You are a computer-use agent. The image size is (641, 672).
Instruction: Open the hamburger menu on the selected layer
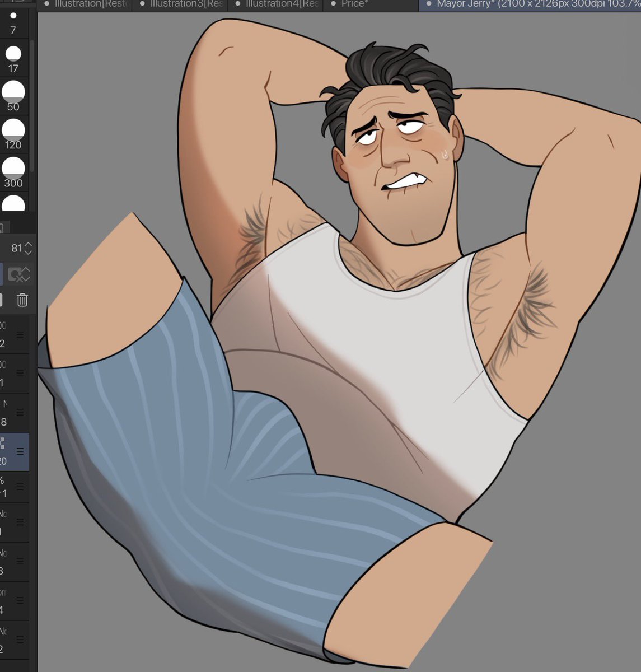[20, 451]
